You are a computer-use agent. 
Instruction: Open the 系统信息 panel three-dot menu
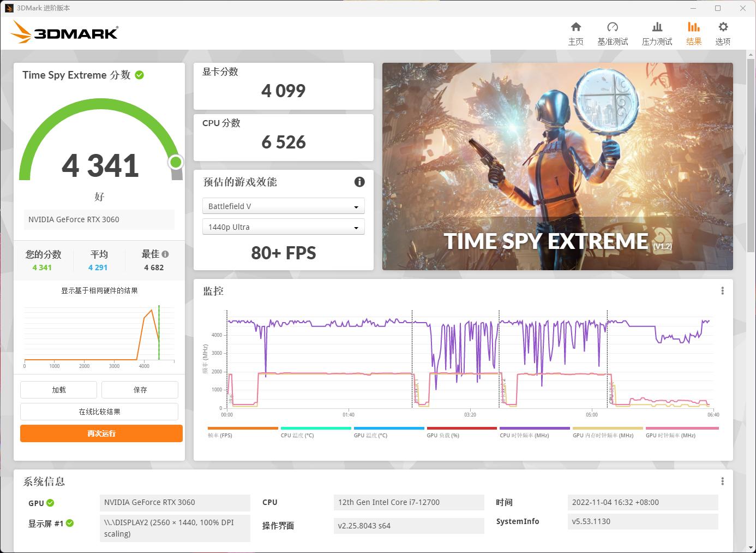click(722, 481)
